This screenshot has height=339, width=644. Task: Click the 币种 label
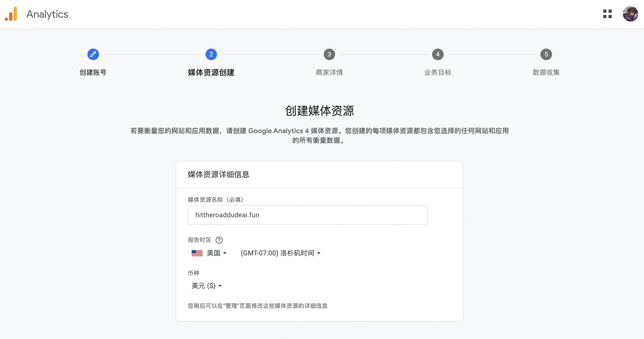point(194,273)
